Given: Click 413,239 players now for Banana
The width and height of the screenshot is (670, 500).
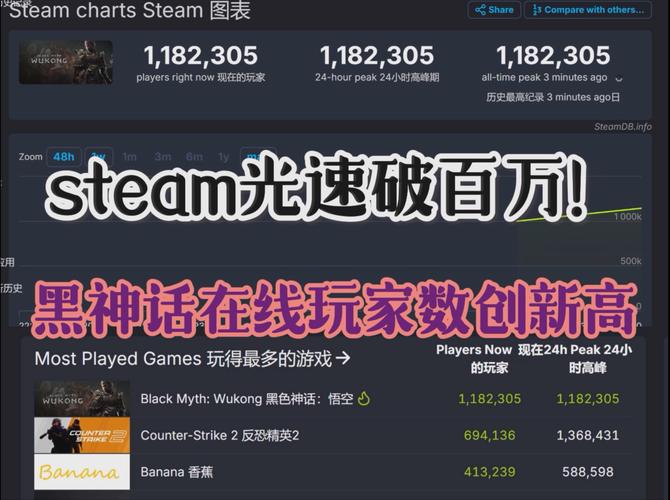Looking at the screenshot, I should click(490, 472).
